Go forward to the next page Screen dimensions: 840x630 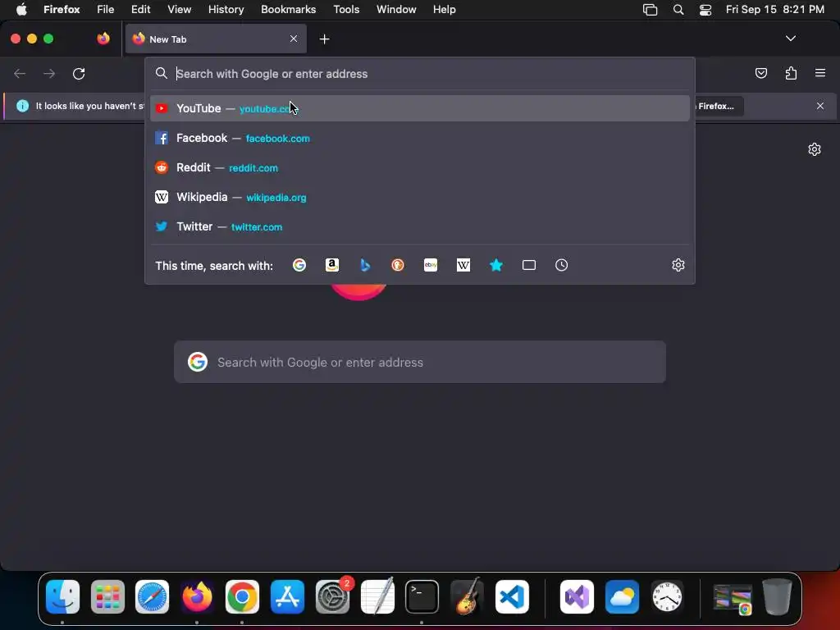tap(49, 73)
